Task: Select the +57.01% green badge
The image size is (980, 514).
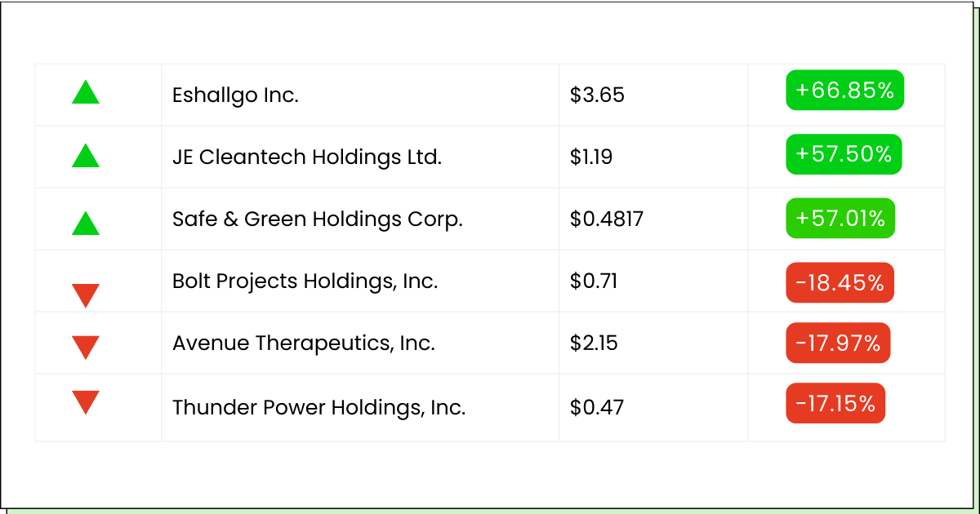Action: coord(840,218)
